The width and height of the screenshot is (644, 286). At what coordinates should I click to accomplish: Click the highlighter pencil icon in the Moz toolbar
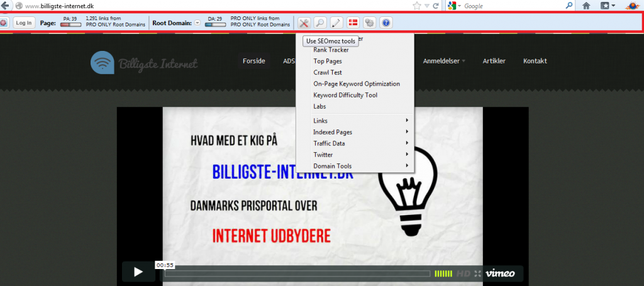336,23
